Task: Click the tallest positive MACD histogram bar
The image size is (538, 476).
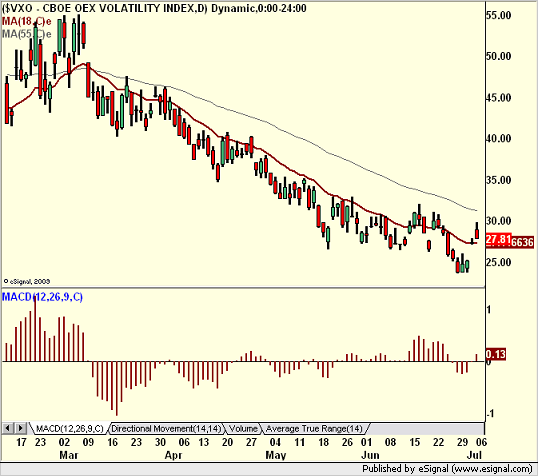Action: click(35, 329)
